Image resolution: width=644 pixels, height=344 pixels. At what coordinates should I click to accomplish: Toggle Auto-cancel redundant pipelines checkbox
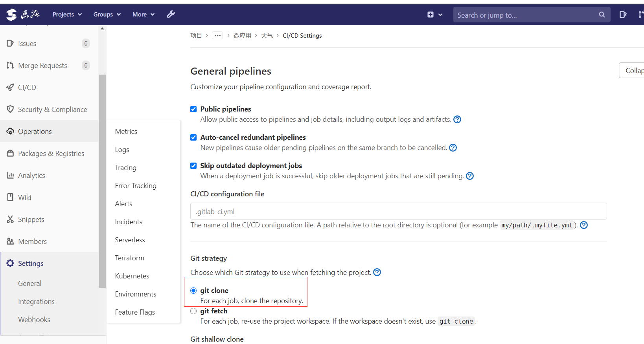point(193,137)
